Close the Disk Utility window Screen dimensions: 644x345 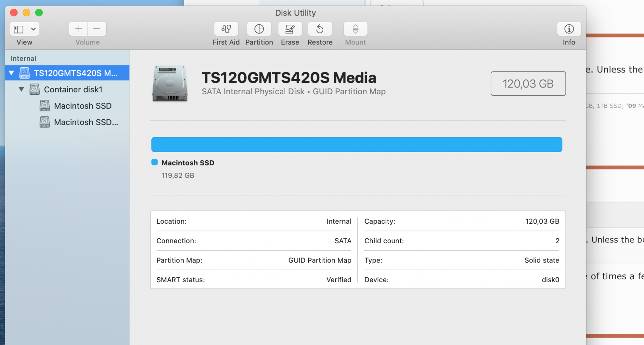coord(14,13)
